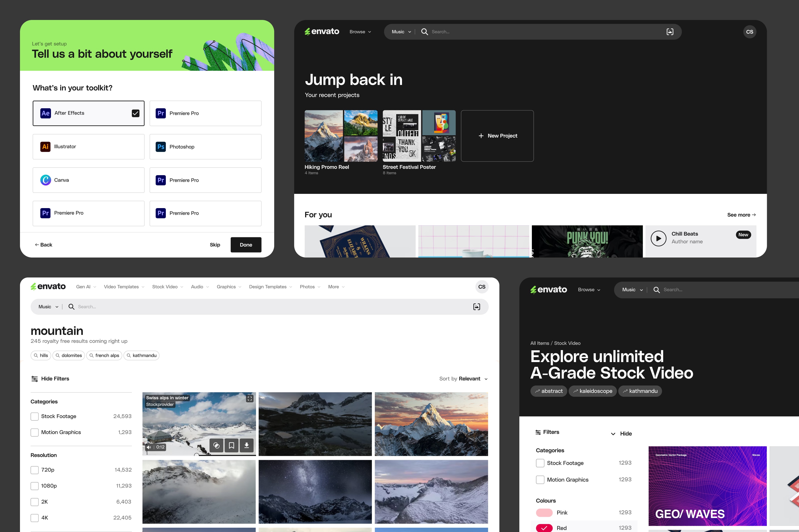The image size is (799, 532).
Task: Select the dolomites search suggestion chip
Action: coord(69,355)
